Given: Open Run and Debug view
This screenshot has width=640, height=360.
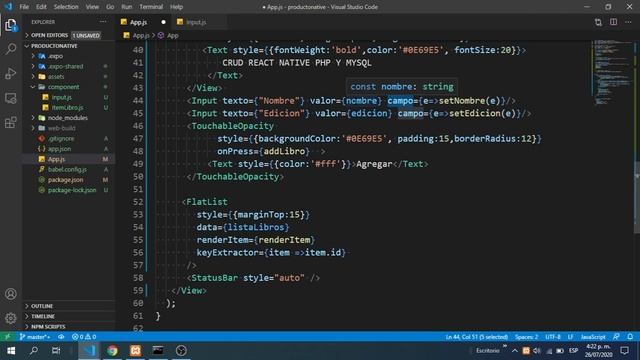Looking at the screenshot, I should click(11, 73).
